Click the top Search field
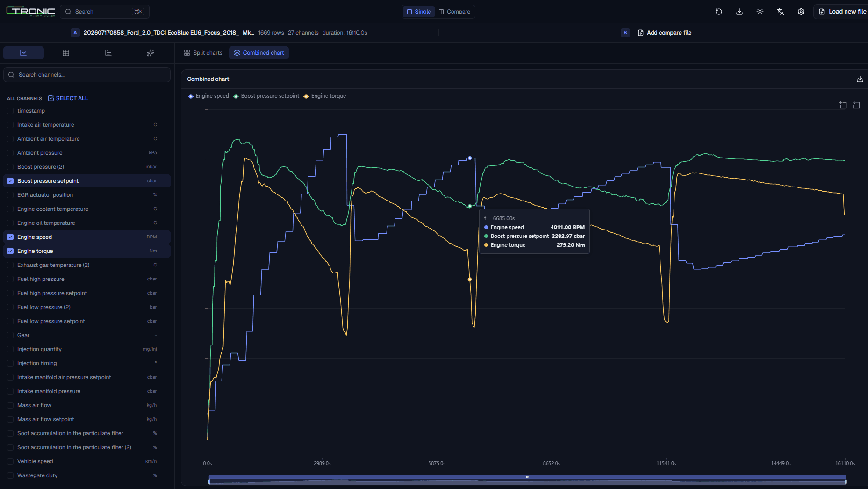This screenshot has height=489, width=868. tap(105, 12)
